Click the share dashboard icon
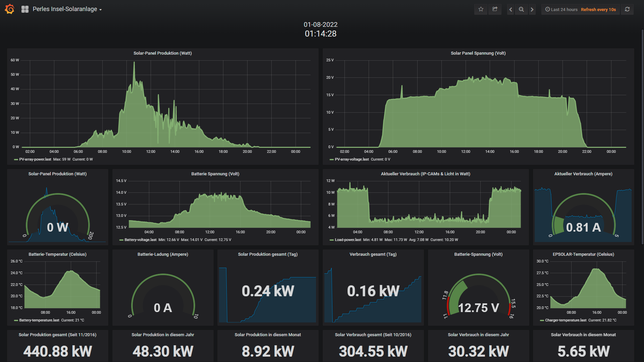The image size is (644, 362). click(495, 9)
